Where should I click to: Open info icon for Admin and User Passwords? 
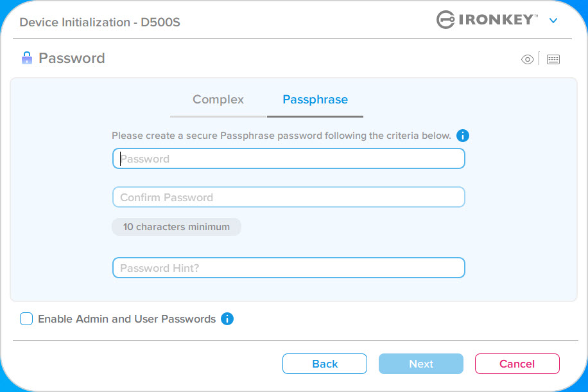(x=227, y=319)
